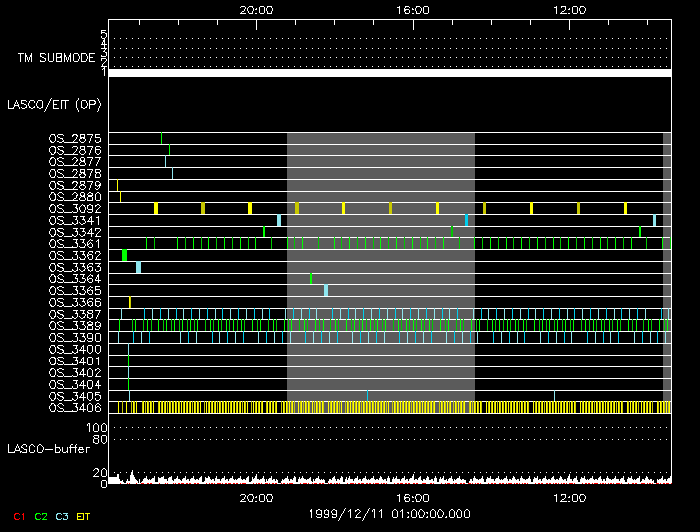Click the OS_3389 row label
The image size is (700, 532).
tap(75, 326)
